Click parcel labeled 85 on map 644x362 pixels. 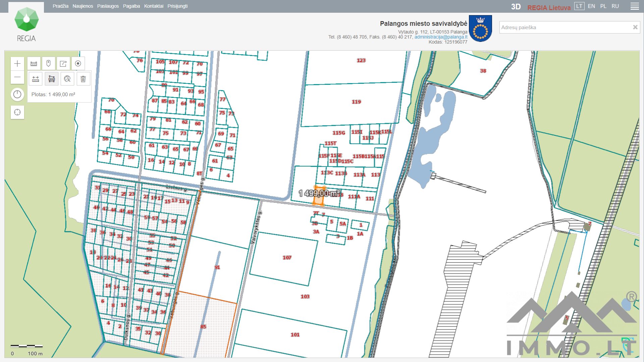click(203, 327)
